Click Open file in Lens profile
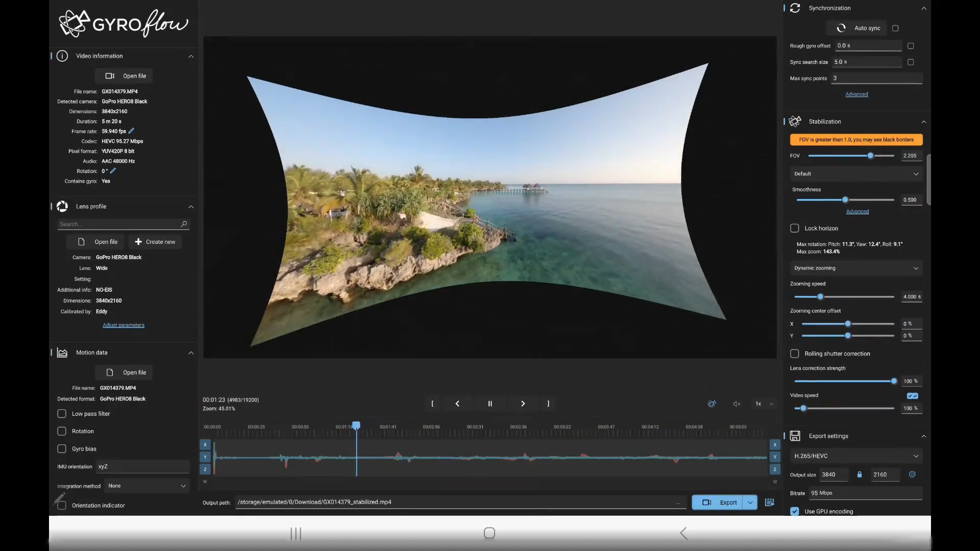 point(95,242)
